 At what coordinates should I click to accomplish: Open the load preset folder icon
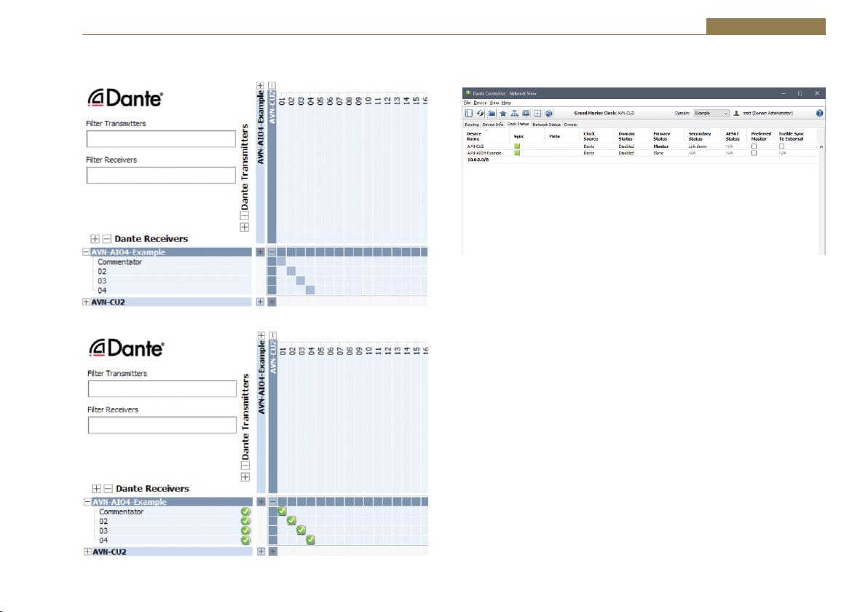click(x=492, y=113)
